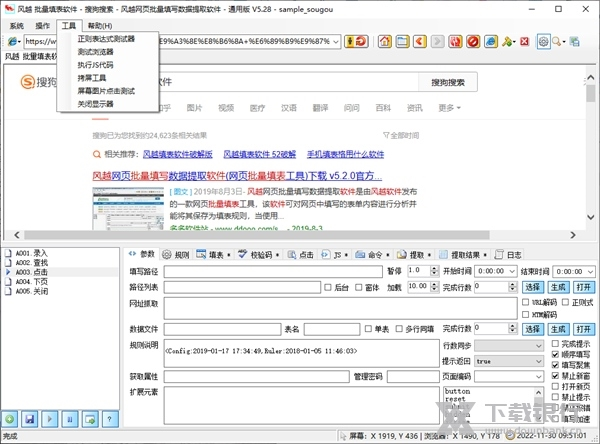Enable the 完成提示 checkbox
Screen dimensions: 600x444
coord(555,344)
